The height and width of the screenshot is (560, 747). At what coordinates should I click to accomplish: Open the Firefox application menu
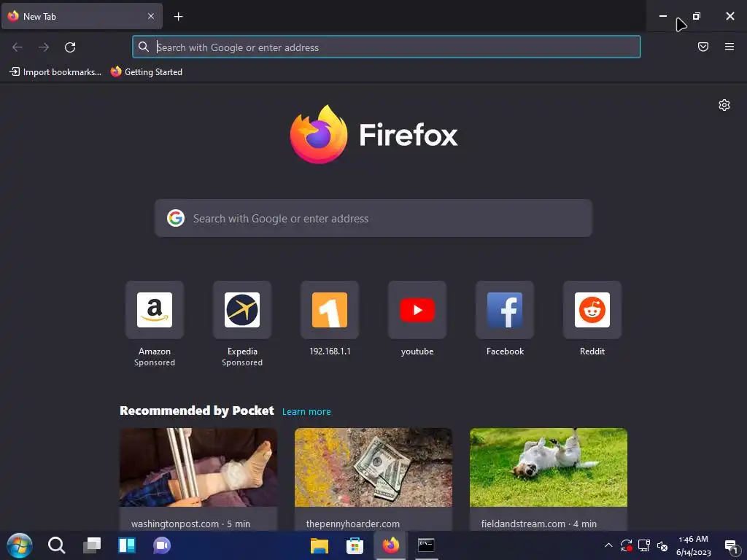pos(729,47)
